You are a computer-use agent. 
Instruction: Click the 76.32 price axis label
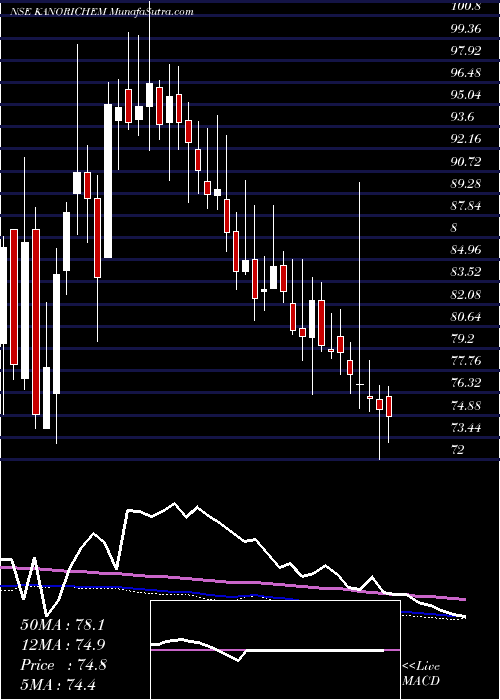(x=466, y=383)
